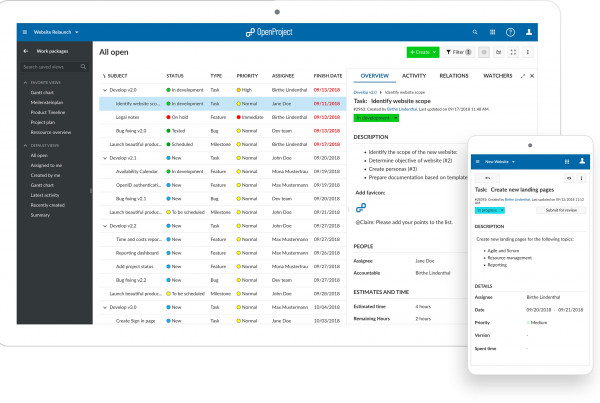The image size is (600, 403).
Task: Select the Identify website scope row
Action: point(223,104)
